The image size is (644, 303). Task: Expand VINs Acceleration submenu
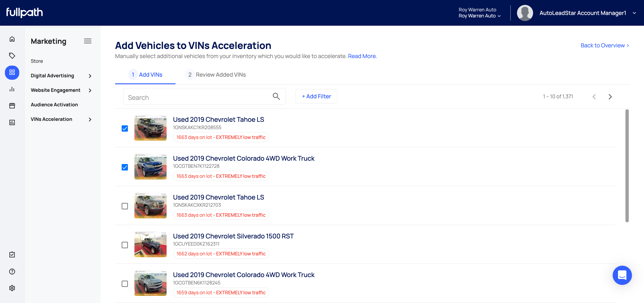pyautogui.click(x=90, y=119)
